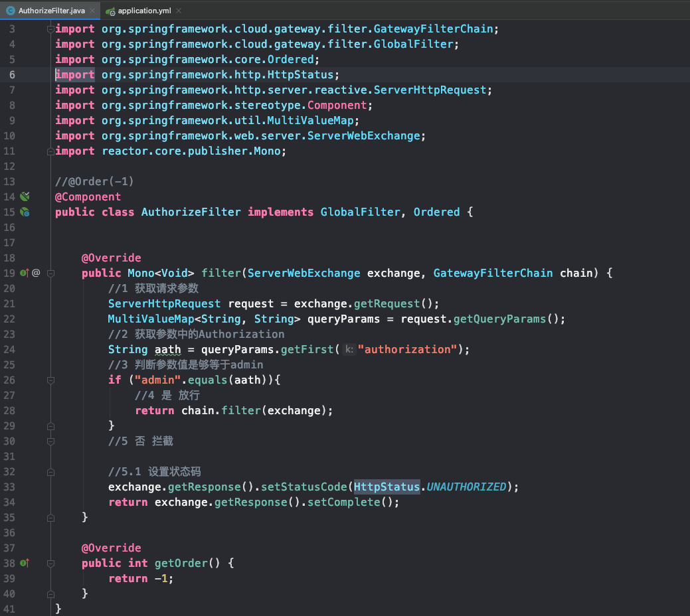This screenshot has width=690, height=616.
Task: Click the Java class icon on AuthorizeFilter.java tab
Action: 11,11
